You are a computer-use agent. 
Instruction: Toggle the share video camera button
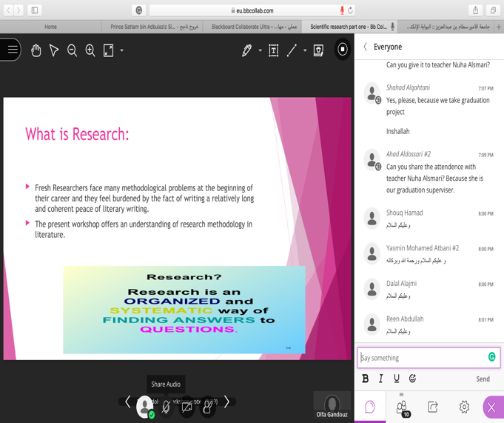pyautogui.click(x=187, y=407)
